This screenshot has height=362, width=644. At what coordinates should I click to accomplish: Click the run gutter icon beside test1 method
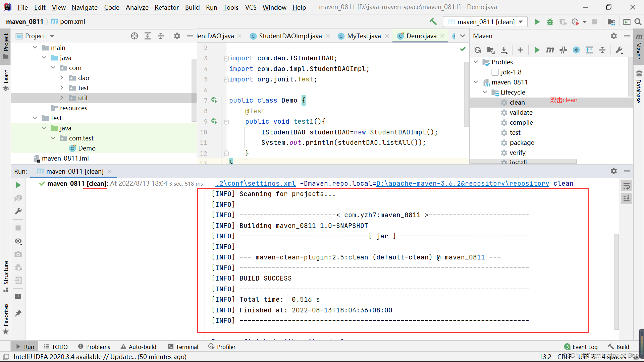pyautogui.click(x=214, y=121)
